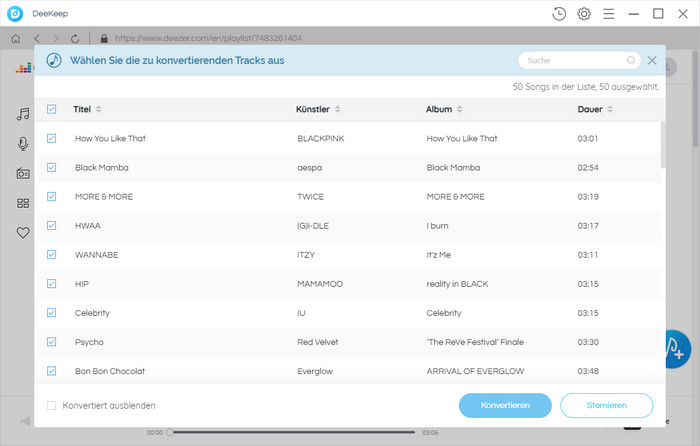Select the BLACKPINK artist cell
This screenshot has height=446, width=700.
tap(321, 138)
